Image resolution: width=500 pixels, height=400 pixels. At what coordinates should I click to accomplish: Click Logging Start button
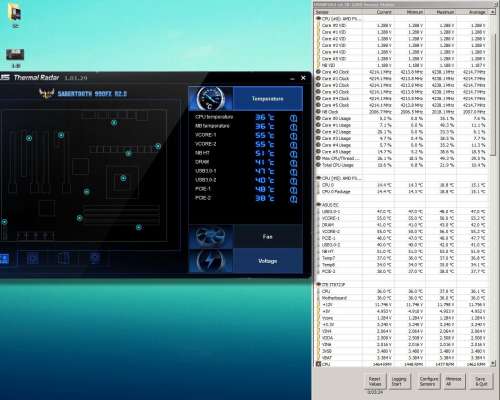coord(399,381)
